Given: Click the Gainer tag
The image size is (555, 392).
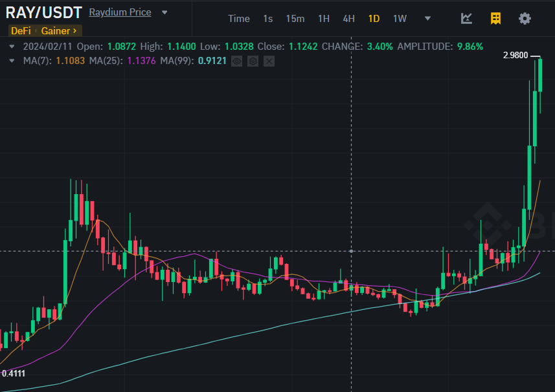Looking at the screenshot, I should (x=59, y=31).
